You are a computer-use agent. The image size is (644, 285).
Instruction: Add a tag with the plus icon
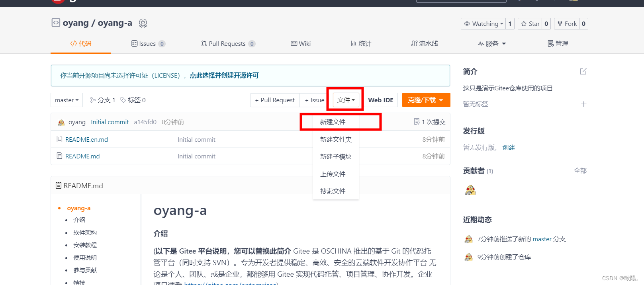583,104
